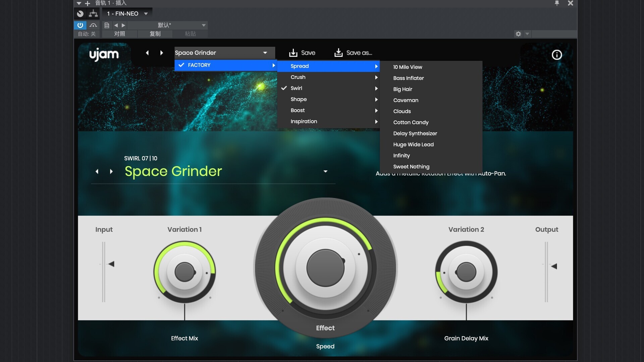Click the Input level slider handle
Screen dimensions: 644x362
pos(111,264)
